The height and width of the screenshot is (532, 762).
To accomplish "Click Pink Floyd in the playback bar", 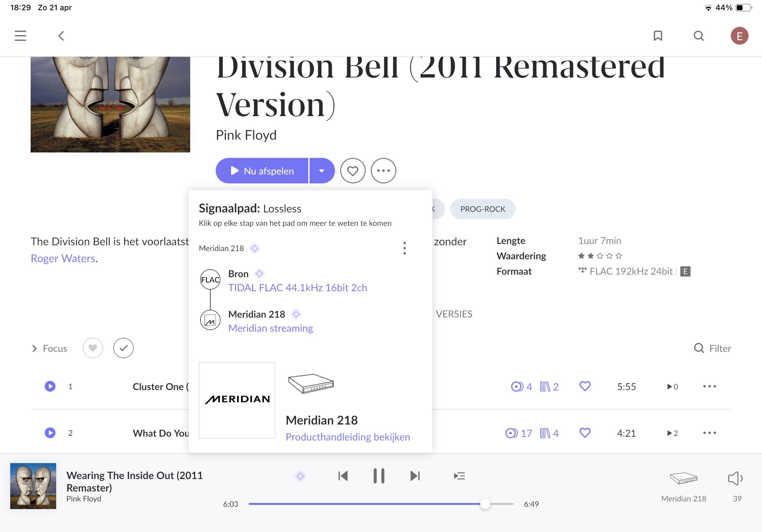I will click(84, 499).
